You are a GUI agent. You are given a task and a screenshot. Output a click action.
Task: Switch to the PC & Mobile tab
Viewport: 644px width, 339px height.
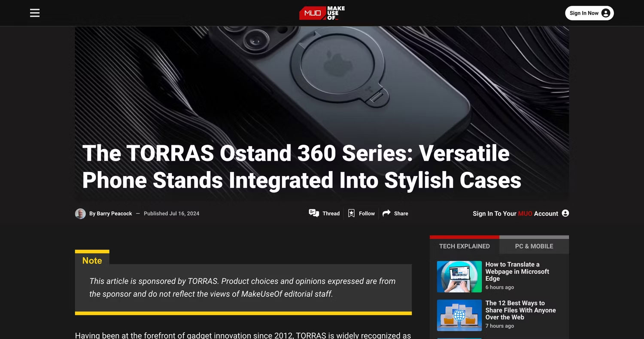click(534, 246)
